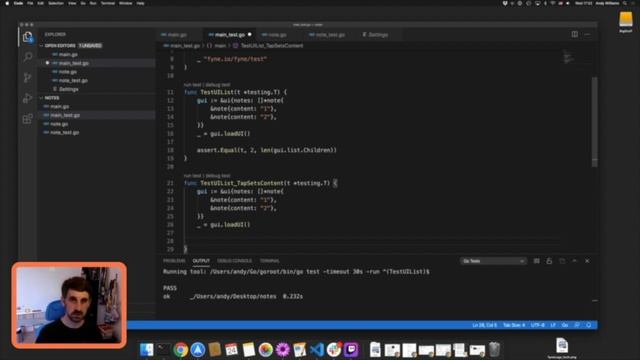The height and width of the screenshot is (360, 640).
Task: Change the LF line ending setting
Action: (x=553, y=325)
